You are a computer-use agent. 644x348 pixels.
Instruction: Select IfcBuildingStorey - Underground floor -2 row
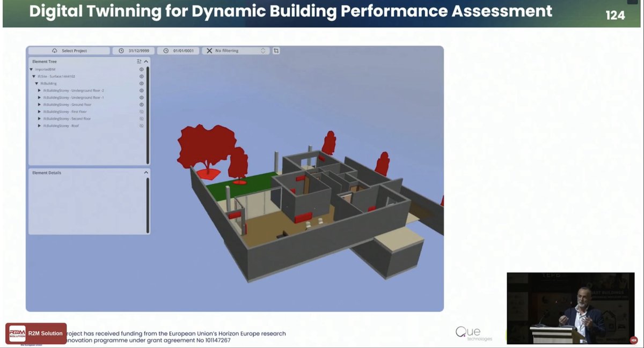[87, 90]
